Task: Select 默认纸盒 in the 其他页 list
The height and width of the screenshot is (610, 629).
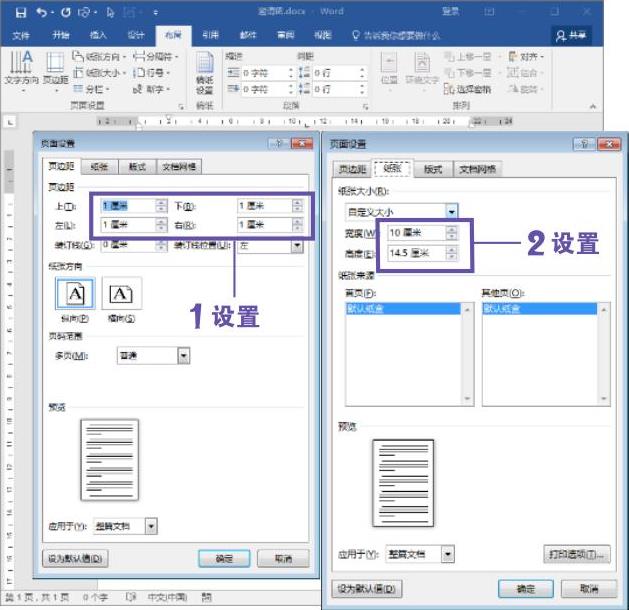Action: (539, 308)
